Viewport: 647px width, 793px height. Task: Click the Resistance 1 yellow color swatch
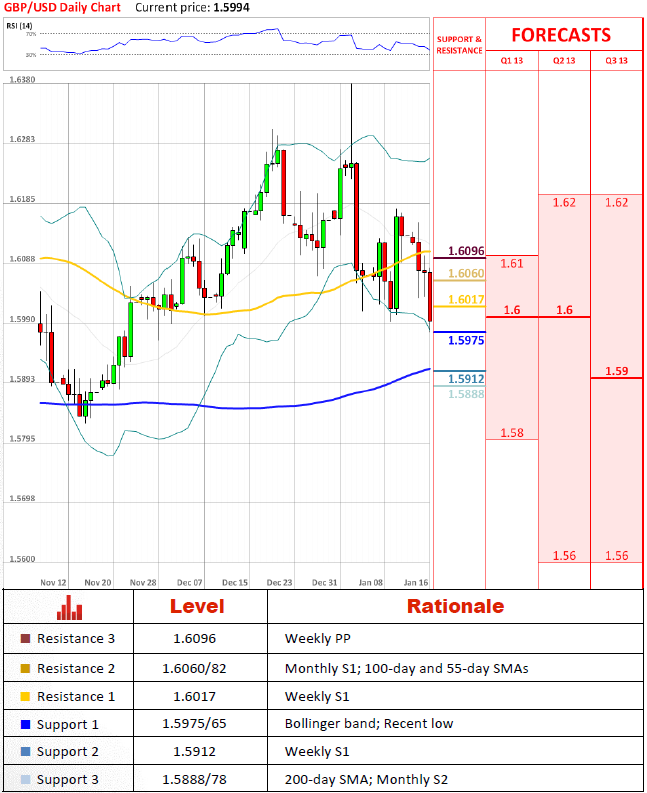pos(25,696)
